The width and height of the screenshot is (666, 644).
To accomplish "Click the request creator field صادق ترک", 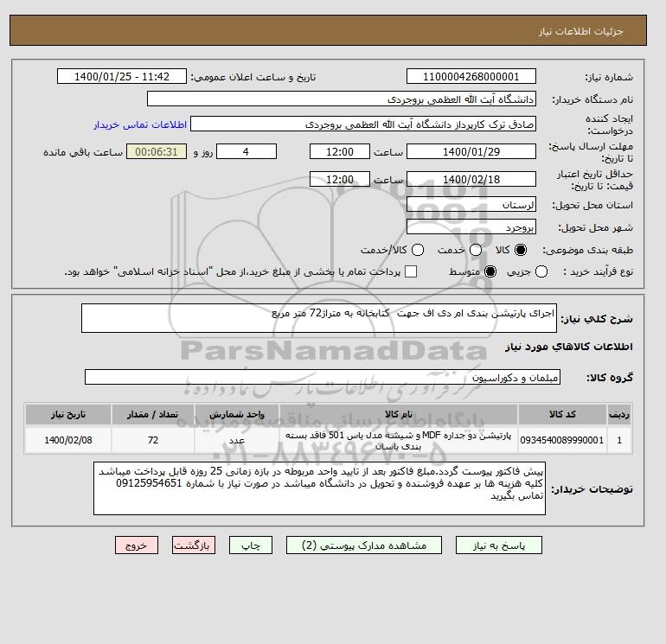I will point(363,124).
